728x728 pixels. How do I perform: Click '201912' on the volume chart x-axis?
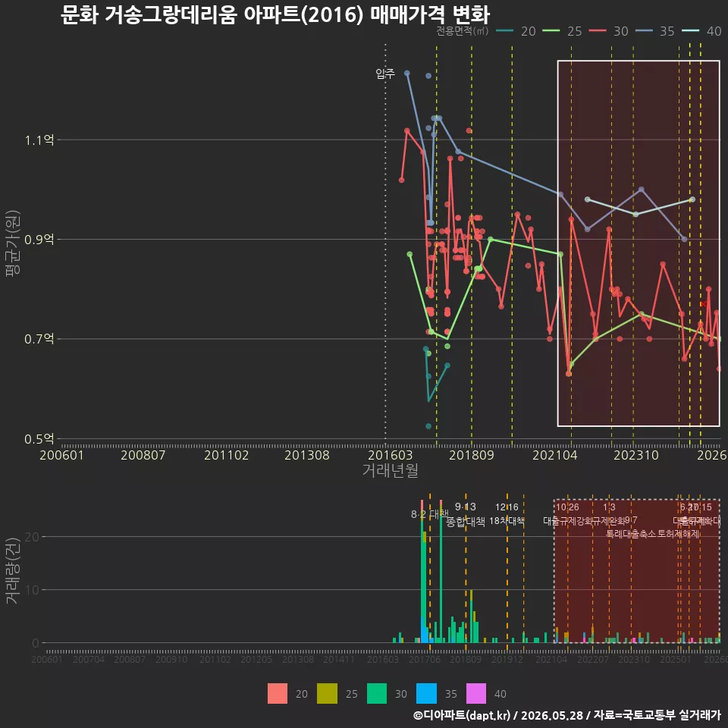[x=507, y=660]
